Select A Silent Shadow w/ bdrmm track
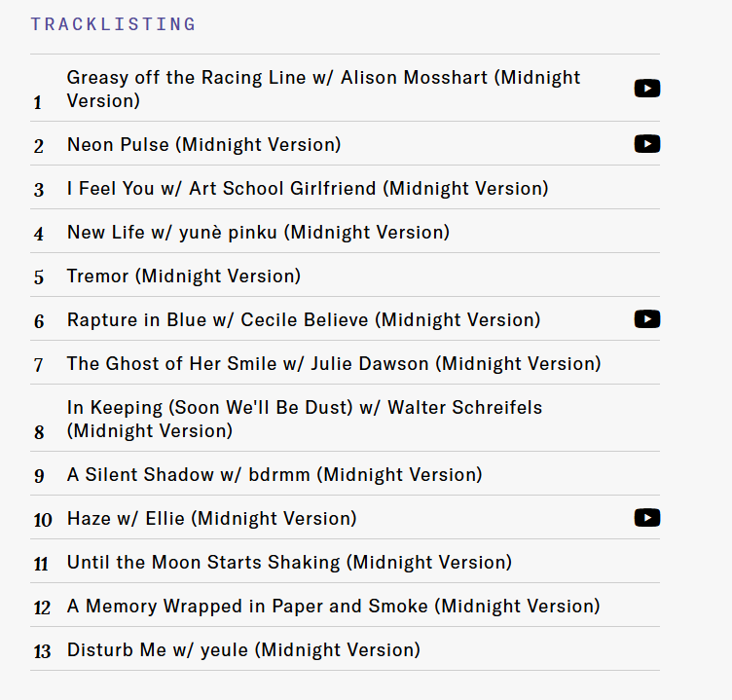The width and height of the screenshot is (732, 700). (x=274, y=475)
